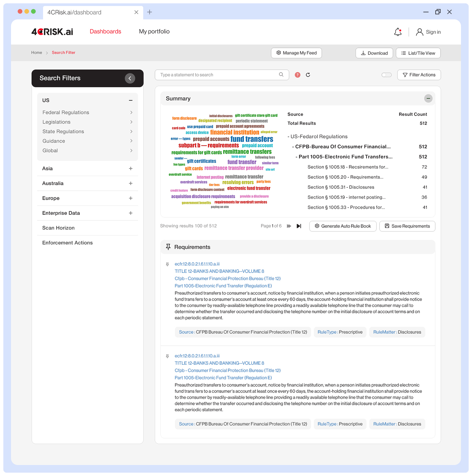
Task: Expand the Asia region
Action: 131,169
